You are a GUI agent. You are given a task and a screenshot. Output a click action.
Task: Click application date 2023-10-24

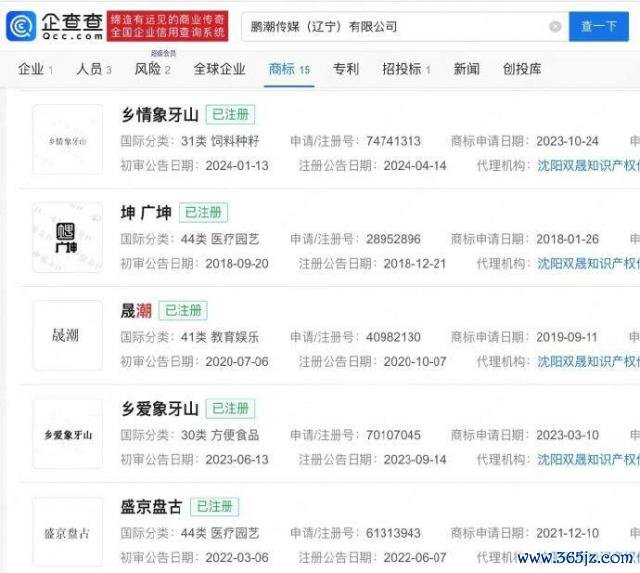tap(567, 141)
